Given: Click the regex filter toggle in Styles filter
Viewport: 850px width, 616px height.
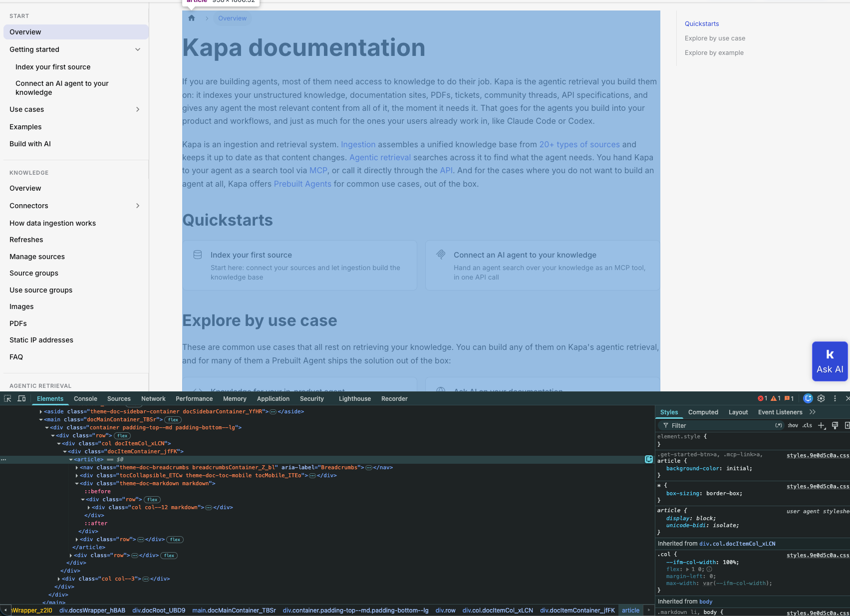Looking at the screenshot, I should (x=778, y=425).
